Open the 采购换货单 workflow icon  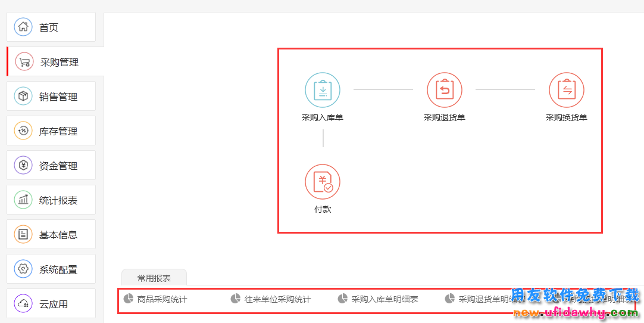tap(566, 90)
